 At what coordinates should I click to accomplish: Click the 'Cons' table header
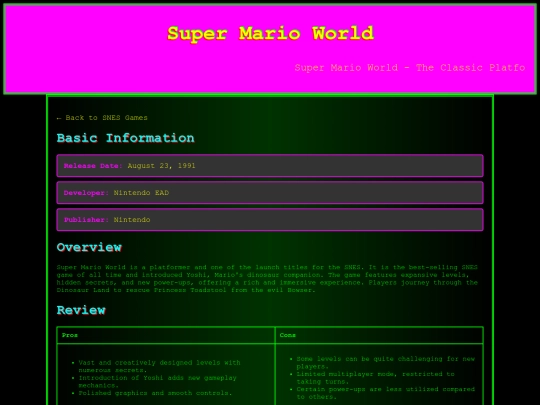click(x=380, y=335)
